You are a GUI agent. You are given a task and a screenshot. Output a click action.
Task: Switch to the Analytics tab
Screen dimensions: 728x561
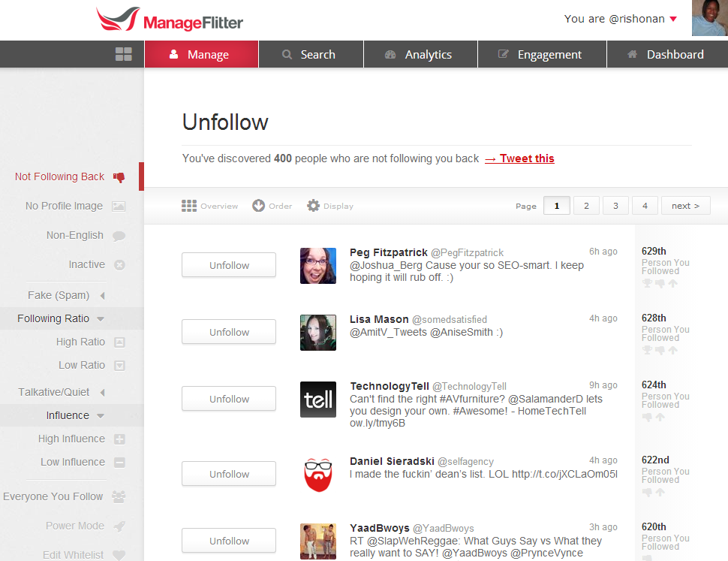(420, 54)
